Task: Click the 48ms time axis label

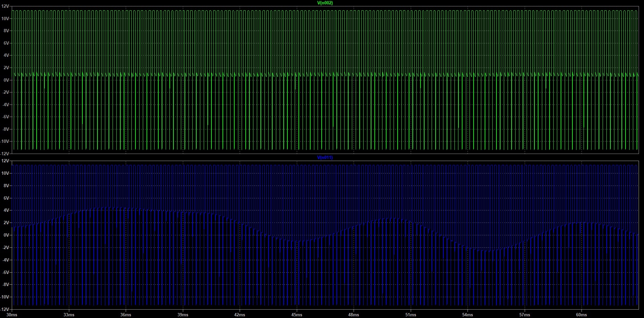Action: [x=354, y=315]
